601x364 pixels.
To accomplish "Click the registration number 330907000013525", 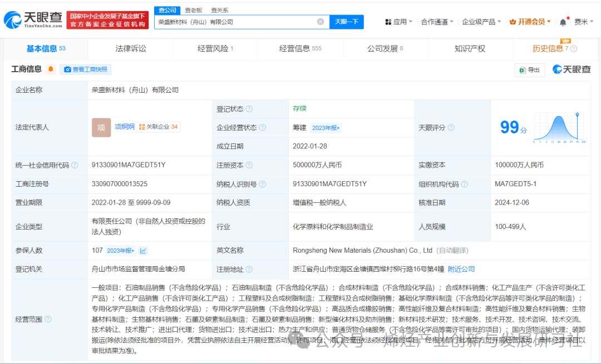I will pyautogui.click(x=120, y=184).
